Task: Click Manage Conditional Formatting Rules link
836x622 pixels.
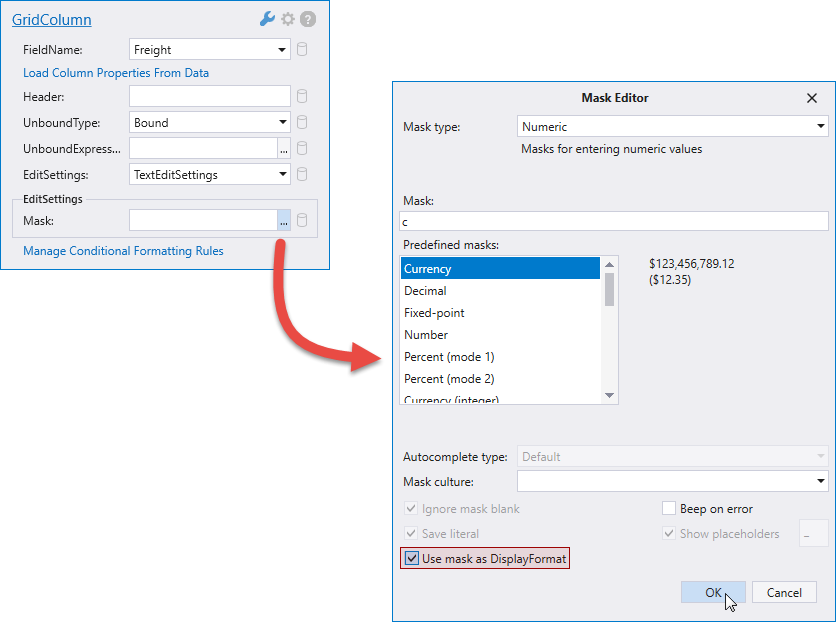Action: point(123,251)
